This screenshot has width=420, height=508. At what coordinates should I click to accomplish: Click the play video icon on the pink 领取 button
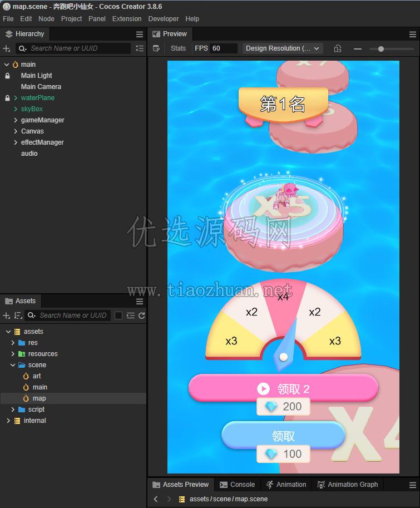tap(263, 388)
